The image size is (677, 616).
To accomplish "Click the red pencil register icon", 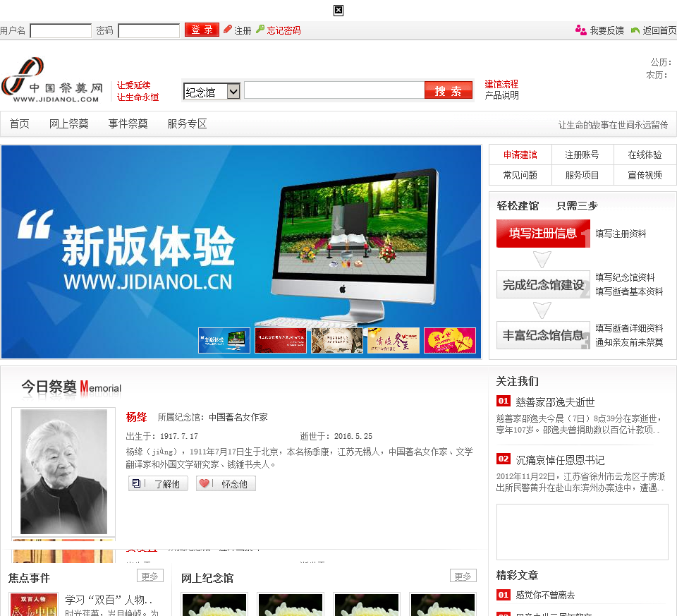I will point(228,30).
